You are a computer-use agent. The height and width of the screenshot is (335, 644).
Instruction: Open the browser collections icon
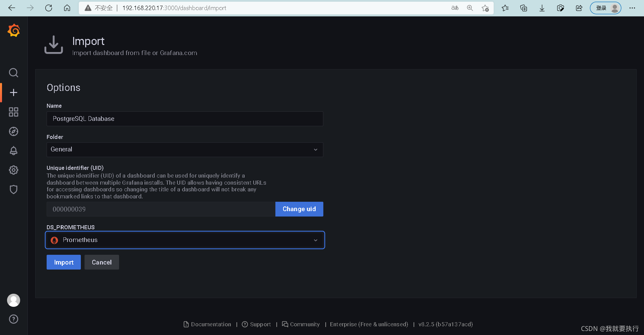pos(524,8)
